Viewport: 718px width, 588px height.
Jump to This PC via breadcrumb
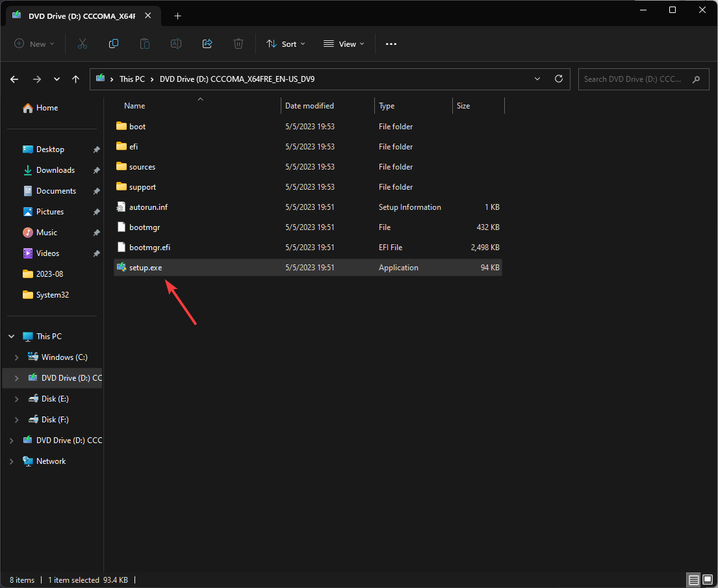132,79
